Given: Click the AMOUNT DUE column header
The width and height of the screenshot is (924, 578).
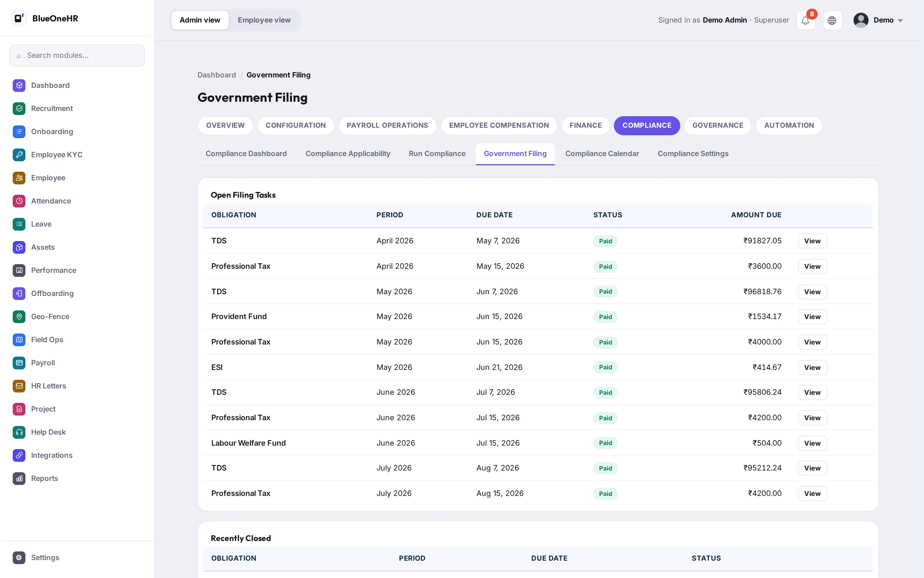Looking at the screenshot, I should 756,215.
